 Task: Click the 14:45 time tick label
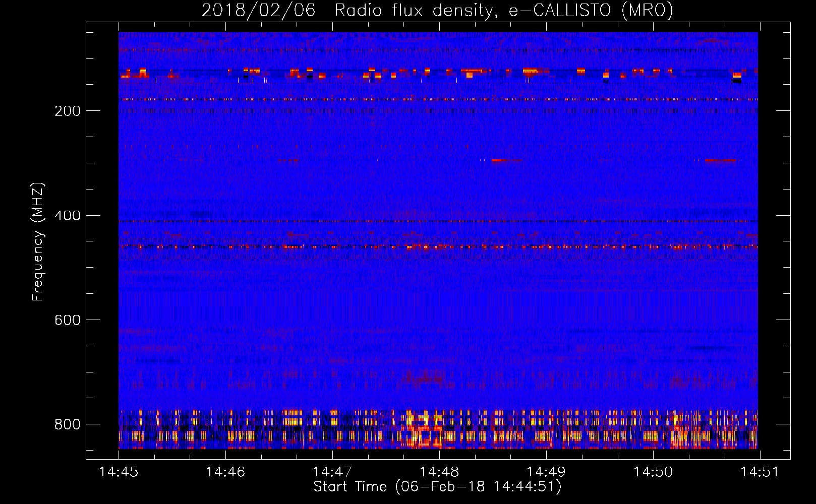click(119, 472)
